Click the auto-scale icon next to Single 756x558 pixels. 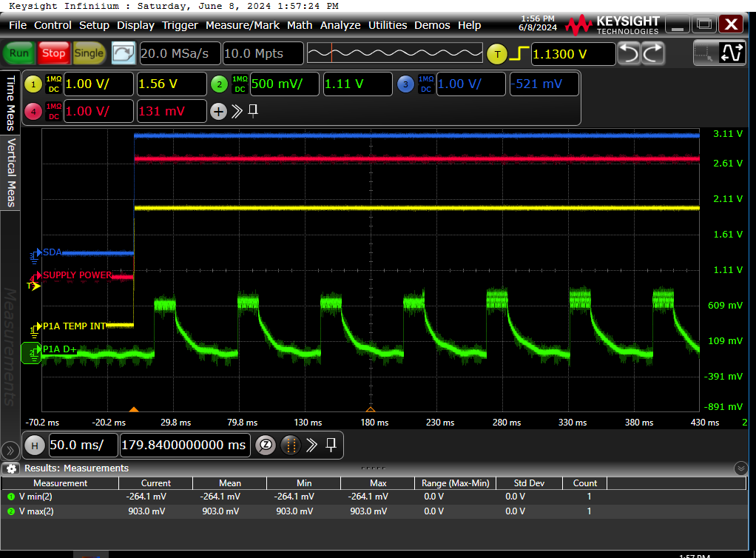coord(124,53)
